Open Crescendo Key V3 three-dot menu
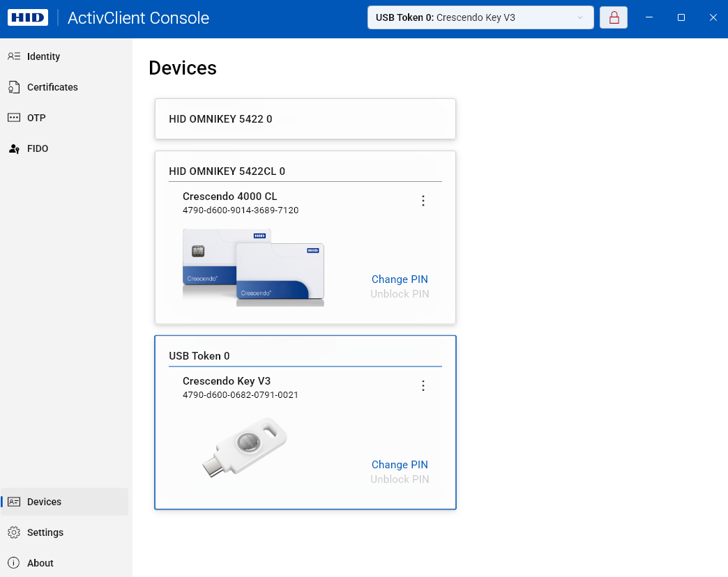The height and width of the screenshot is (577, 728). [423, 386]
